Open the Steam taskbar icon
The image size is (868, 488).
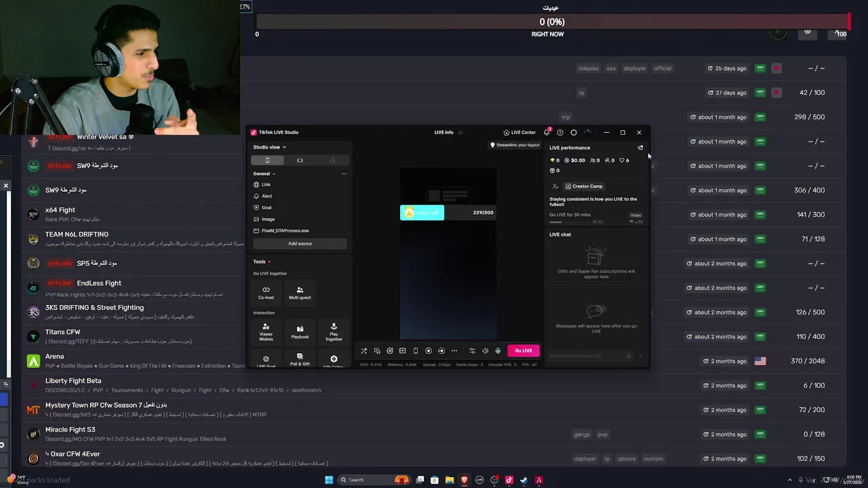(524, 480)
